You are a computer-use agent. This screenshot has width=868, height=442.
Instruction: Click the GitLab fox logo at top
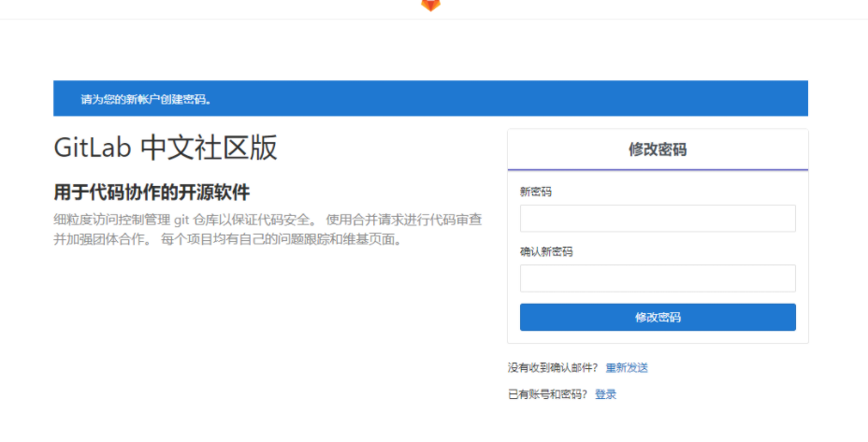[x=430, y=5]
